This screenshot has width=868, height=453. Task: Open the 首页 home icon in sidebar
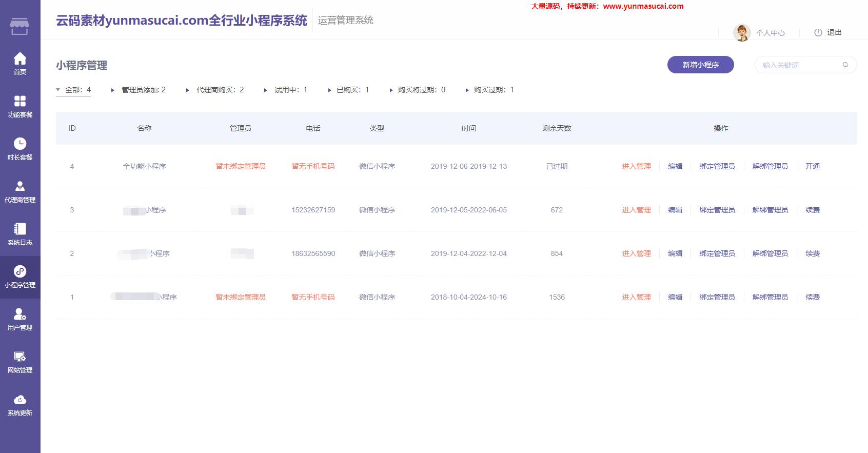point(20,59)
